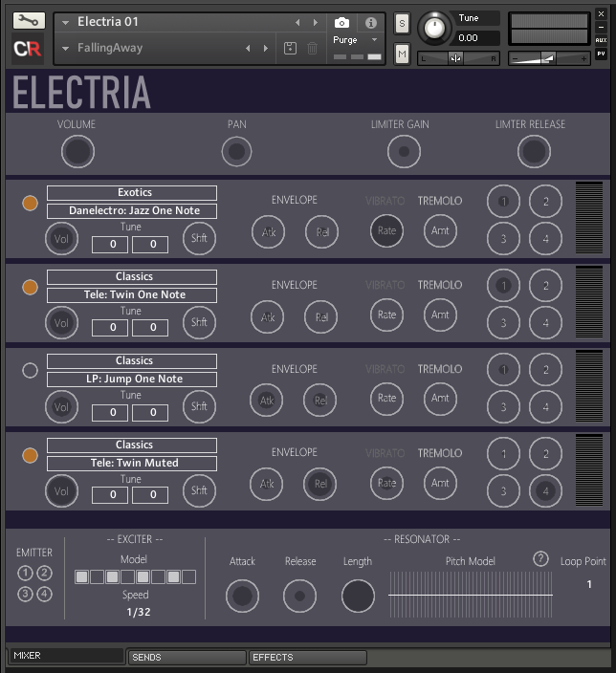Screen dimensions: 616x673
Task: Select Emitter 1 radio button
Action: [x=25, y=573]
